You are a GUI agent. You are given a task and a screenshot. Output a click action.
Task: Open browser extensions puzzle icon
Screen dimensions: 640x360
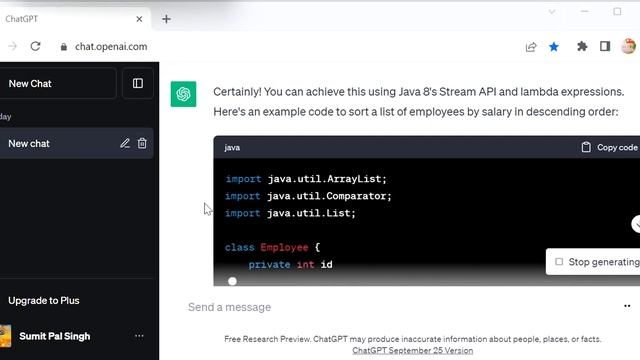click(x=582, y=47)
